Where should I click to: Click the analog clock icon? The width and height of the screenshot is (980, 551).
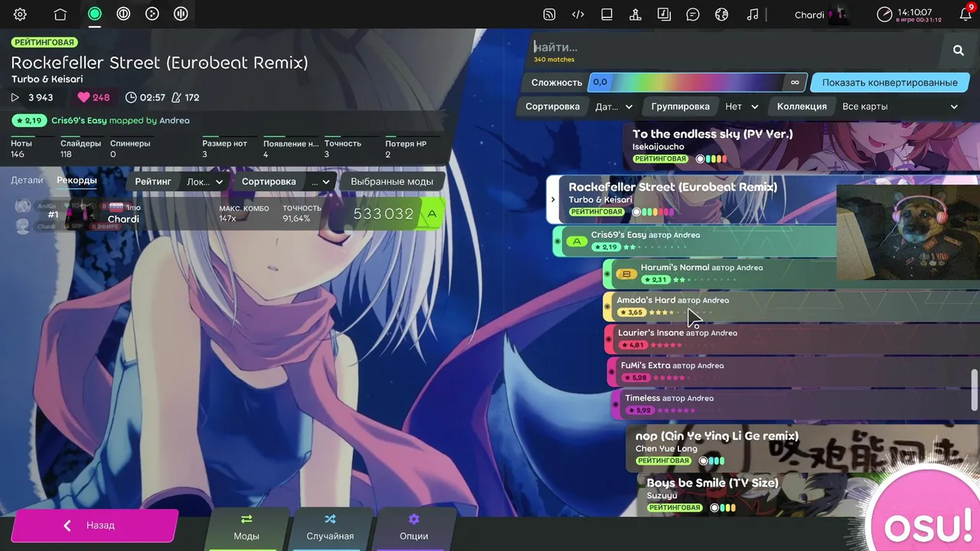point(884,14)
